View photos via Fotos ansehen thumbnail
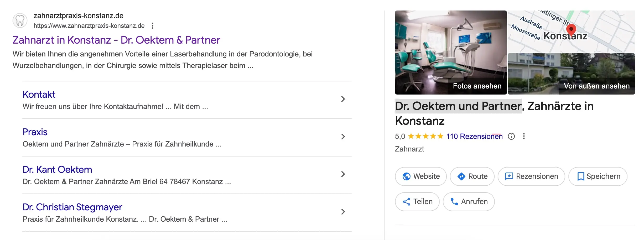 click(x=451, y=53)
